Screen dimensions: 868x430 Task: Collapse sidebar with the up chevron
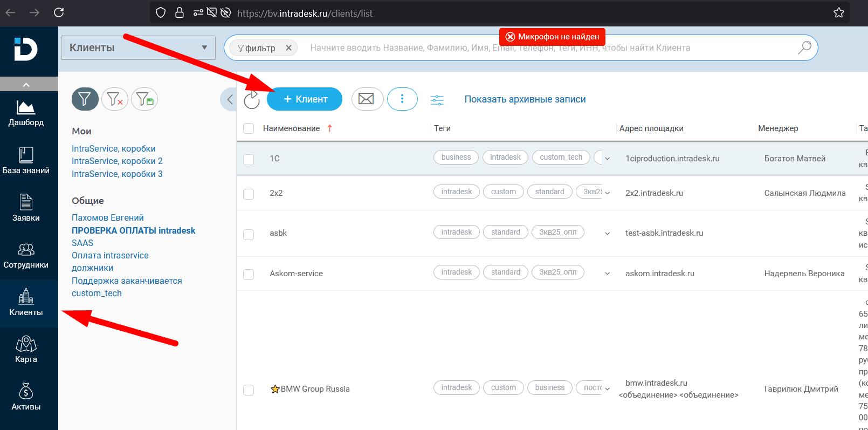click(x=26, y=84)
